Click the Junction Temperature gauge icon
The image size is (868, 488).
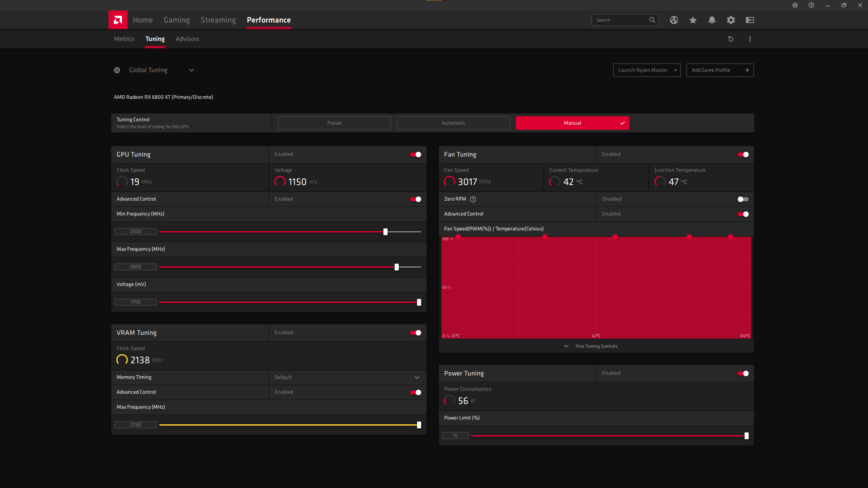[x=660, y=181]
